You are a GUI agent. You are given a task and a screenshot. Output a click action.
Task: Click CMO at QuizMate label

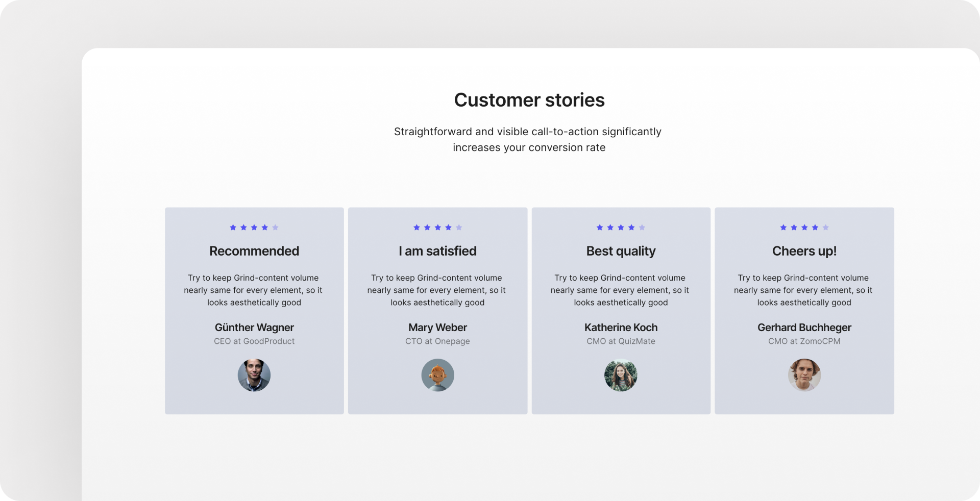tap(621, 341)
